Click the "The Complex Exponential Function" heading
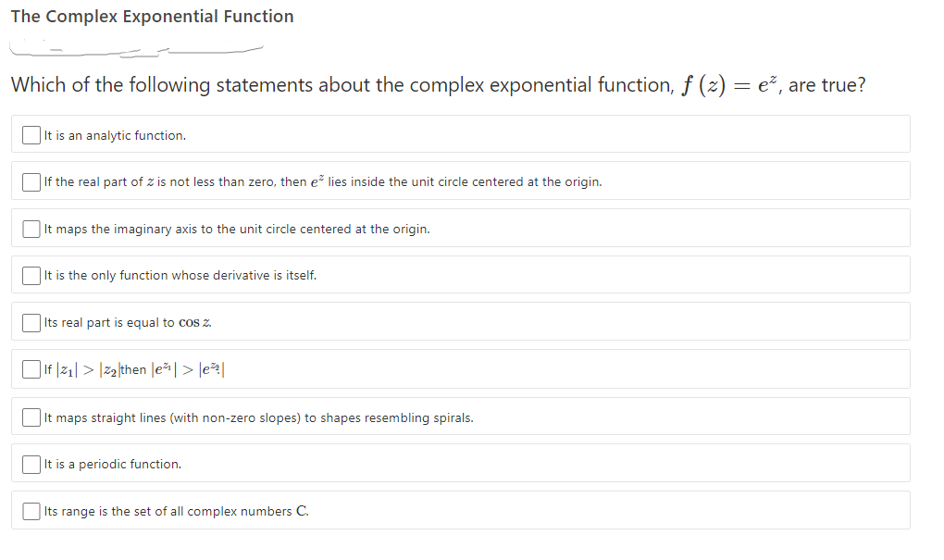Image resolution: width=944 pixels, height=560 pixels. 152,16
